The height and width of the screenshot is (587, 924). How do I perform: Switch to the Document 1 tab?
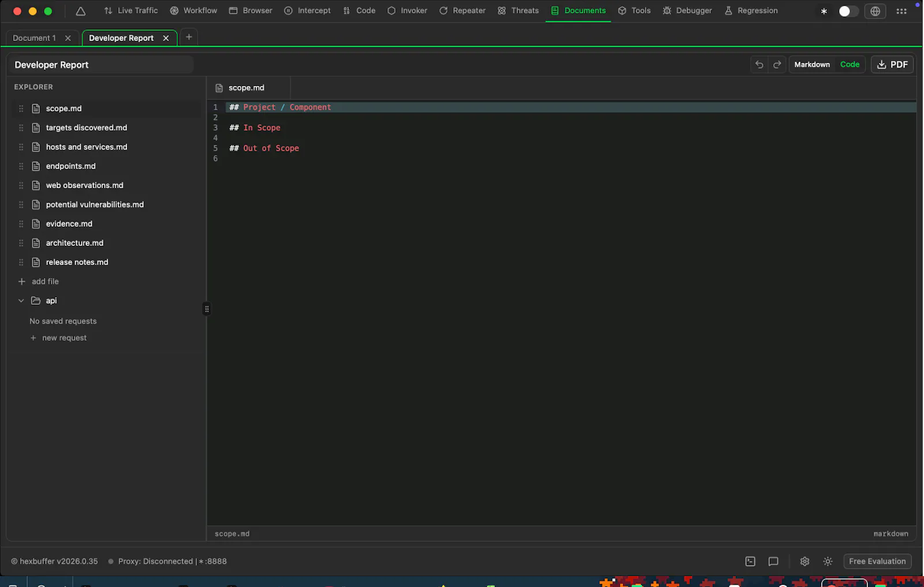[34, 38]
